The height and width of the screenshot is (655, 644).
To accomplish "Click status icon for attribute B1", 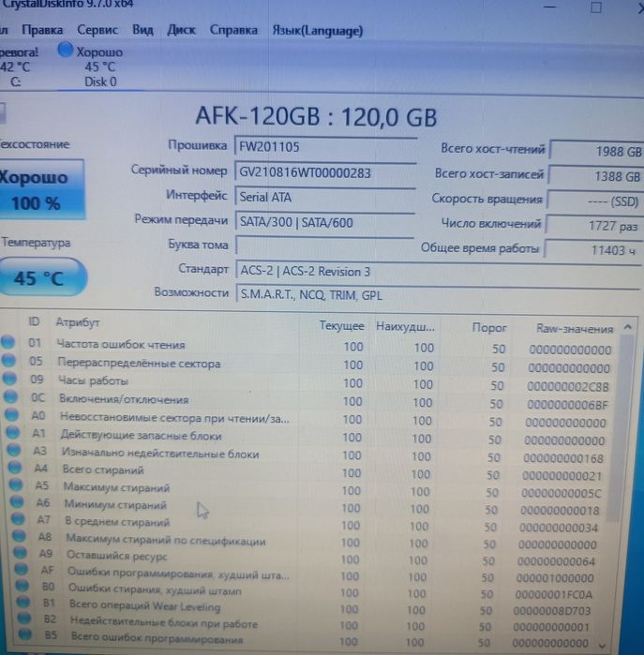I will click(x=23, y=602).
